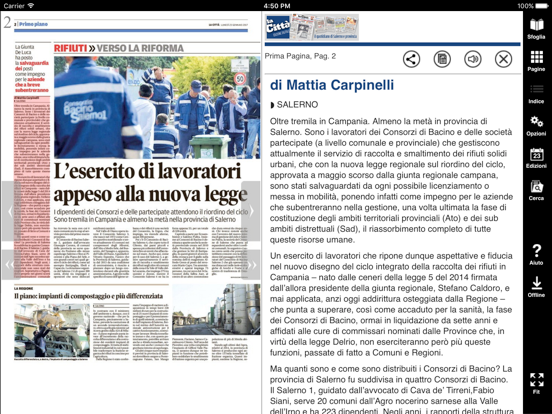Go to previous page with left arrow

point(11,211)
